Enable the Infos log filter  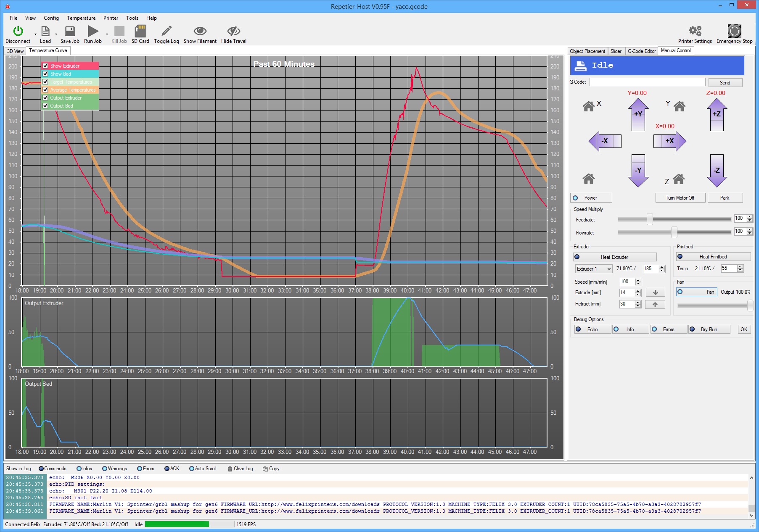point(84,469)
